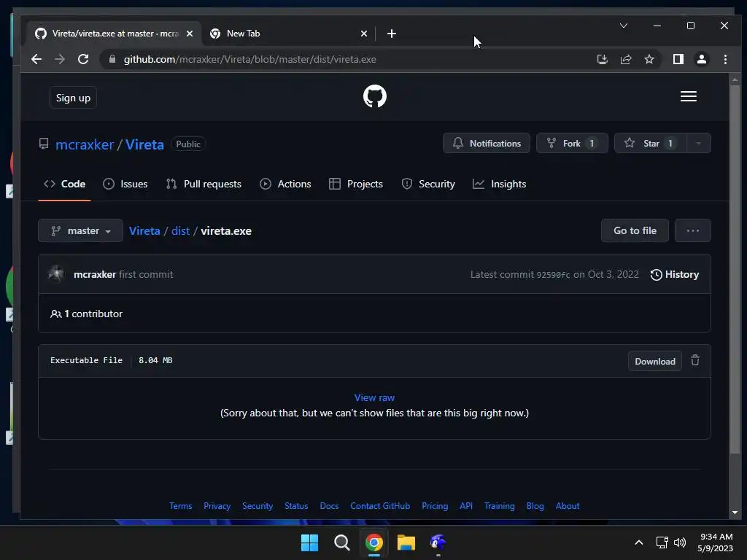Open Chrome three-dot menu

click(725, 59)
